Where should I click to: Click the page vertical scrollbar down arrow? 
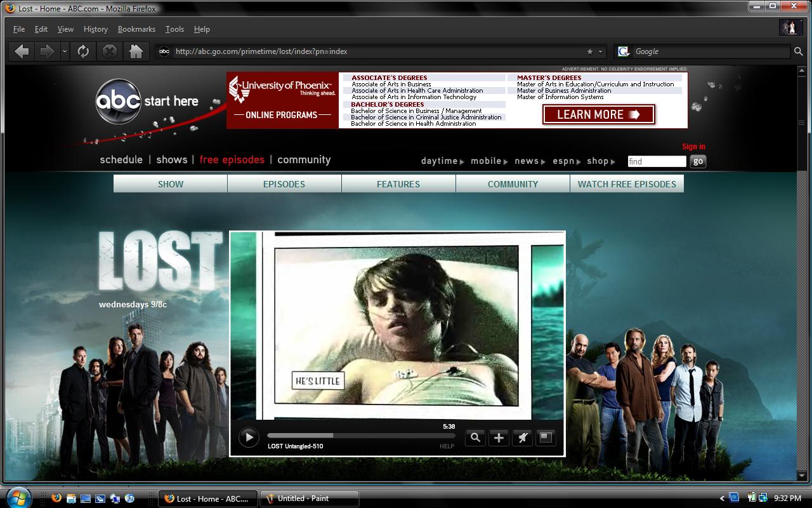tap(801, 476)
